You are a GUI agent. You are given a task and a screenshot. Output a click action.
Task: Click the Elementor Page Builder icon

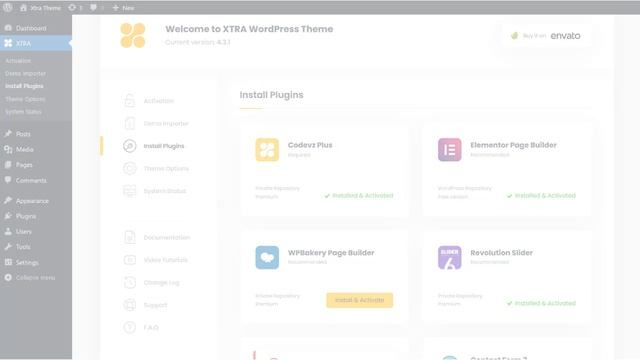pyautogui.click(x=449, y=149)
